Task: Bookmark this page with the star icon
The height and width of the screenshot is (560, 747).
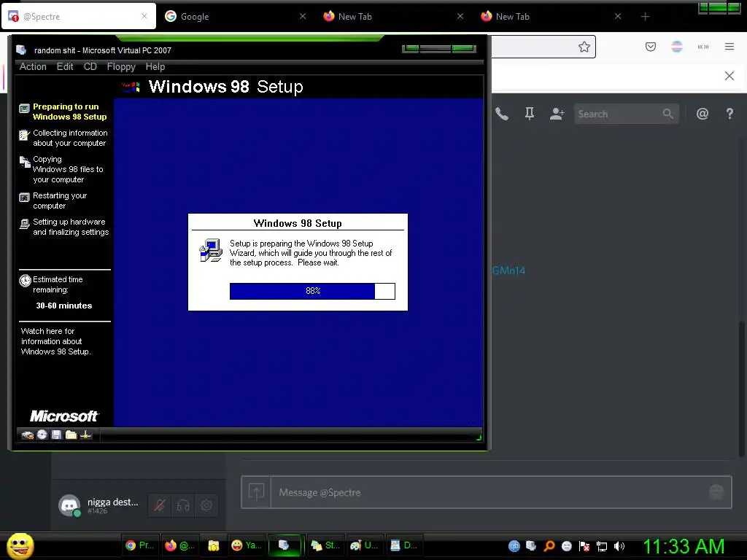Action: click(584, 47)
